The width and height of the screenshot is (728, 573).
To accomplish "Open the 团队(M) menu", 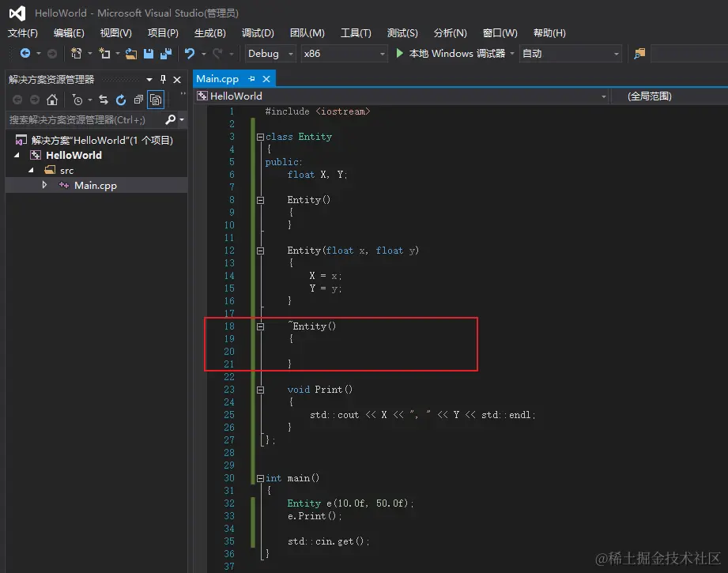I will tap(307, 33).
